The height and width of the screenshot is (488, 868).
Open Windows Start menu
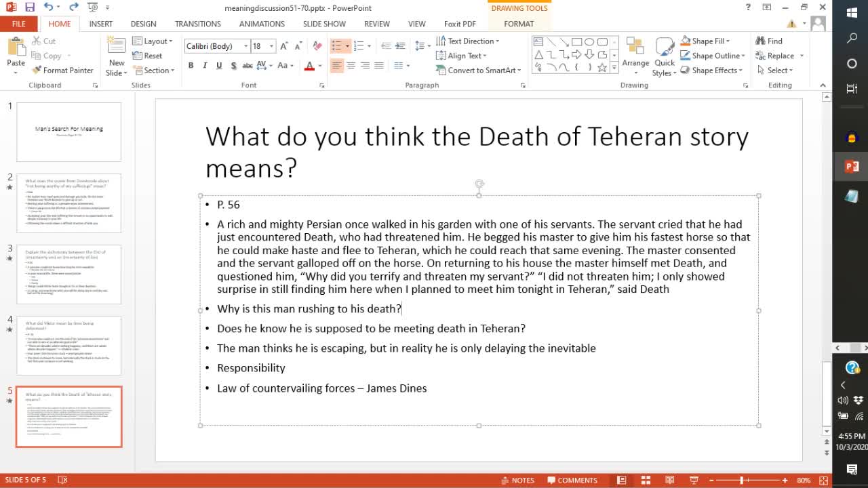tap(852, 13)
